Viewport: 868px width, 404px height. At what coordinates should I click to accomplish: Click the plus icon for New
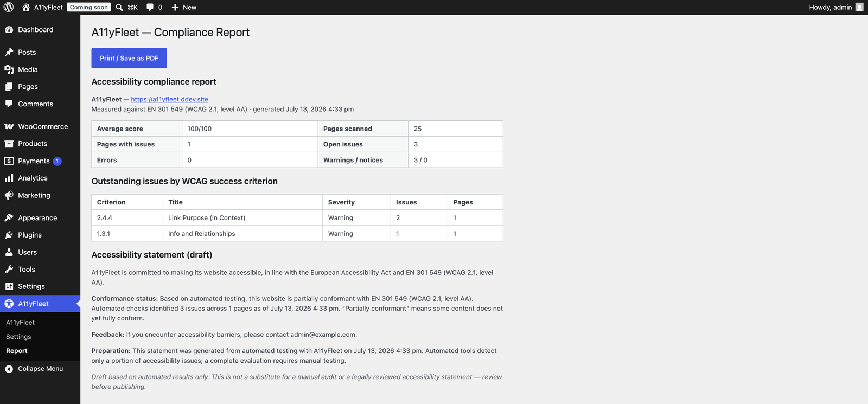[175, 7]
